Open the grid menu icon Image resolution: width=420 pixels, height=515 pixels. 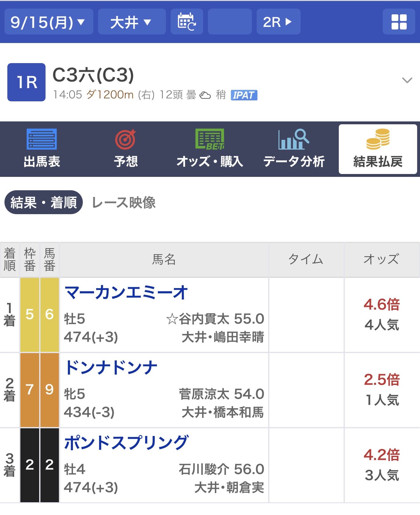[399, 22]
